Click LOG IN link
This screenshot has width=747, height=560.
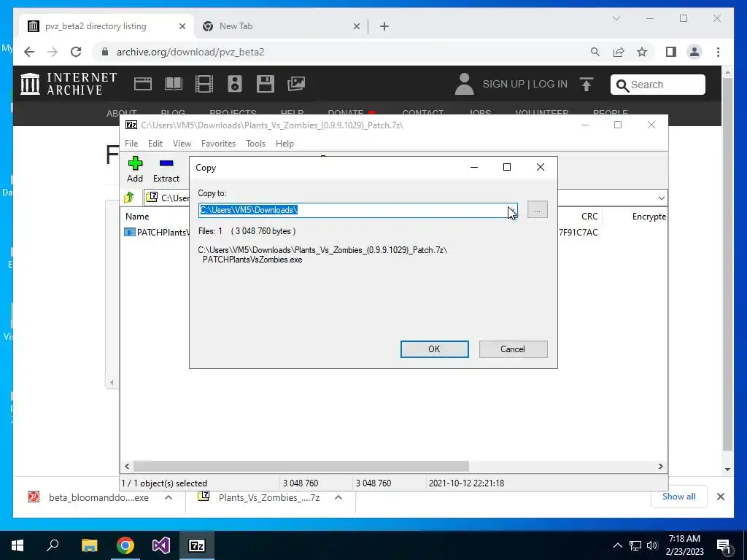coord(550,85)
